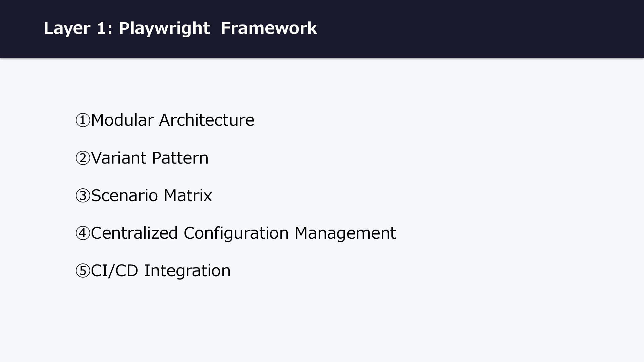This screenshot has width=644, height=362.
Task: Click the word Pattern in item two
Action: [x=180, y=158]
